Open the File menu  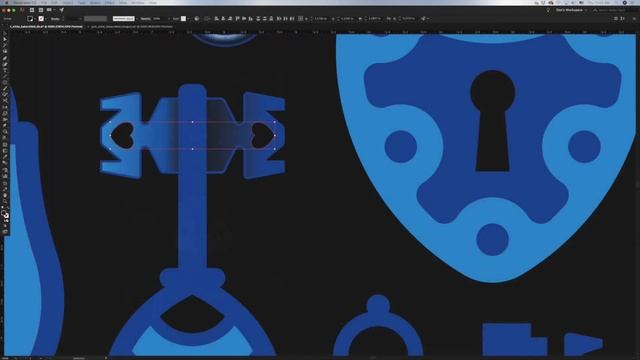click(44, 2)
